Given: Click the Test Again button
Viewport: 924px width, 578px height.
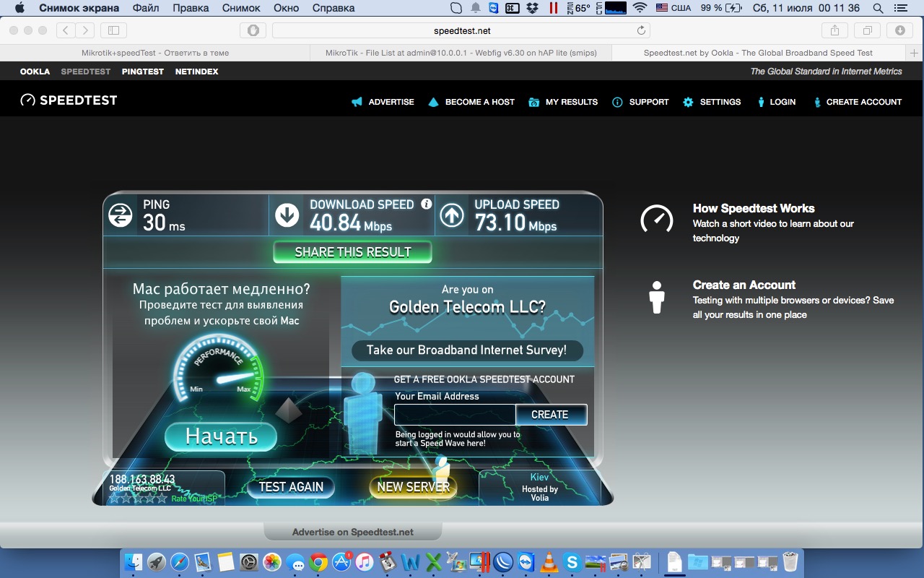Looking at the screenshot, I should click(291, 487).
